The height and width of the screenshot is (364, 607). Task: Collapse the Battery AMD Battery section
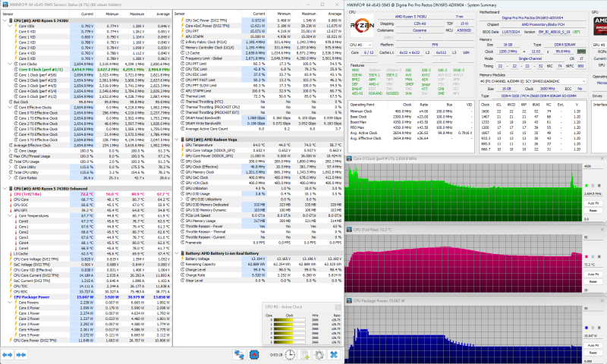pos(177,253)
